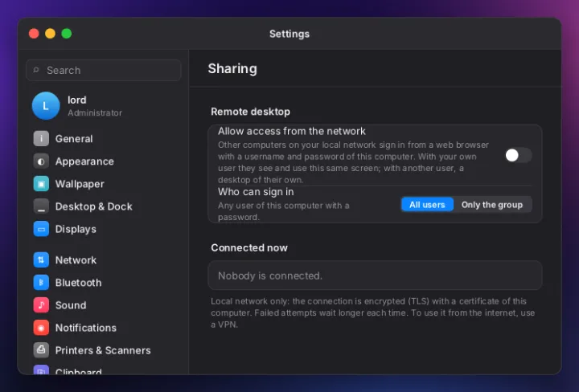The image size is (579, 392).
Task: Open Network settings section
Action: click(76, 260)
